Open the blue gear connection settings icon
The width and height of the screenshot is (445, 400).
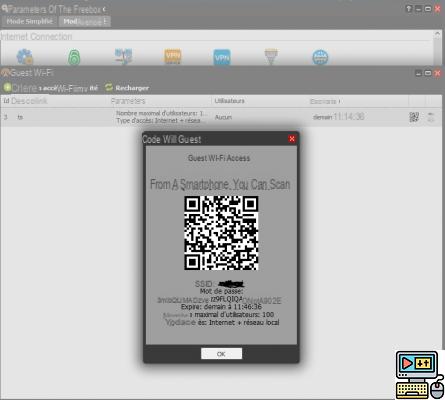point(25,56)
